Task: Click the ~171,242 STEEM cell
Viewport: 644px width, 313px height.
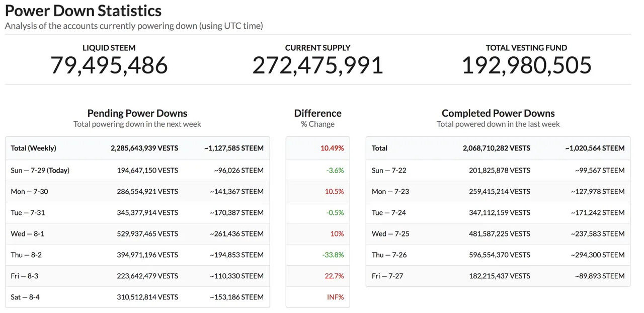Action: pos(598,212)
